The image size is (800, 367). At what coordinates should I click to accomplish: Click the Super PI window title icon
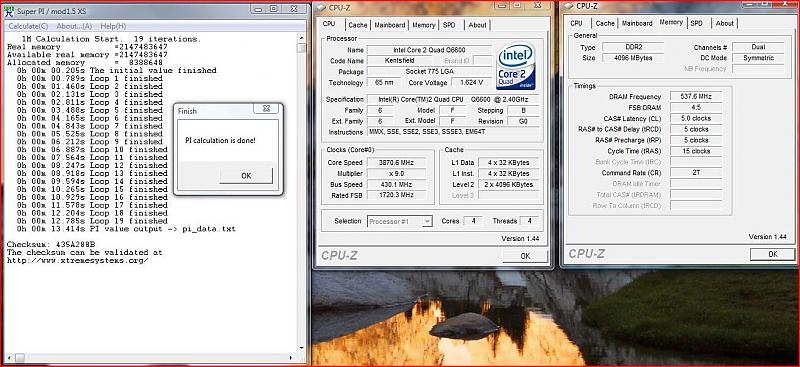(9, 11)
